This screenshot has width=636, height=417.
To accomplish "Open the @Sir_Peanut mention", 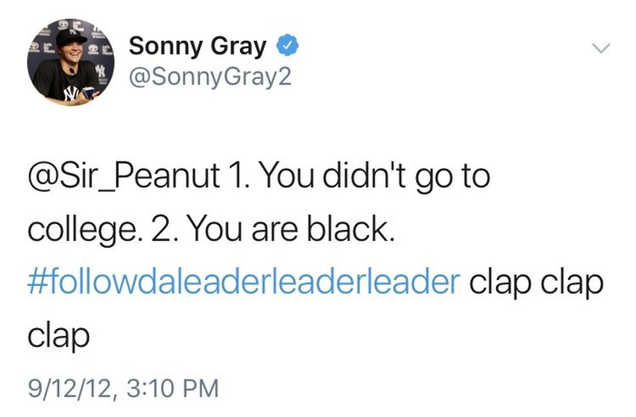I will coord(123,176).
